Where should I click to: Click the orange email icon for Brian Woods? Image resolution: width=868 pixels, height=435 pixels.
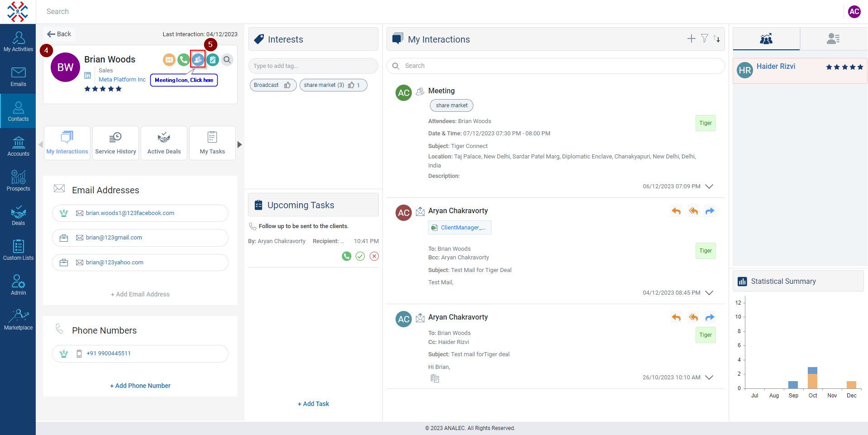(169, 59)
